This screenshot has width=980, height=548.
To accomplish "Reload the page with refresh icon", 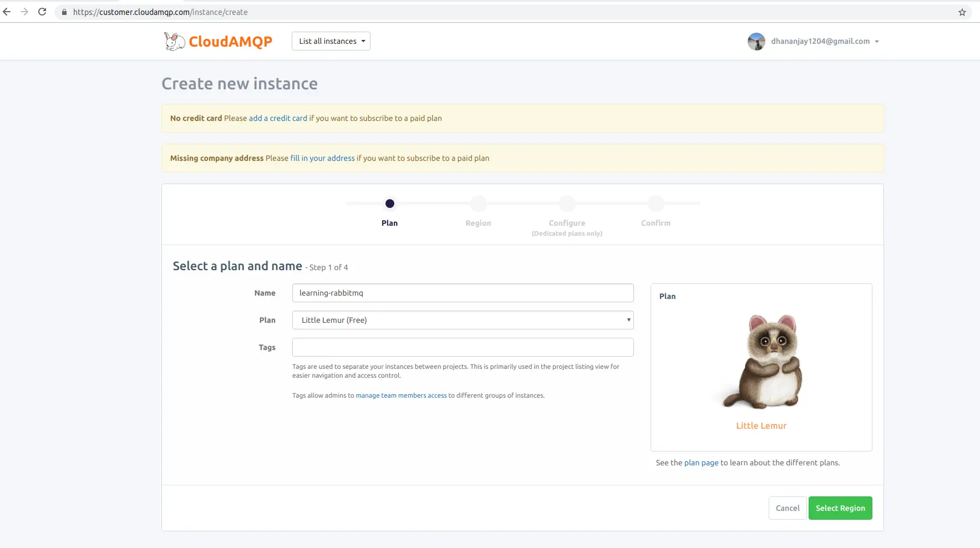I will click(42, 12).
